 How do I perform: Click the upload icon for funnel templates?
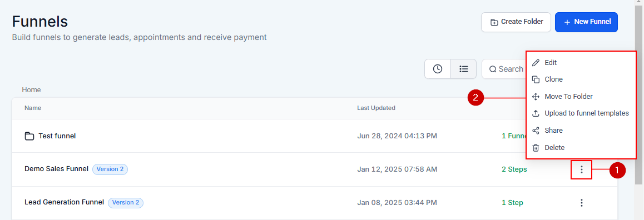[x=536, y=113]
